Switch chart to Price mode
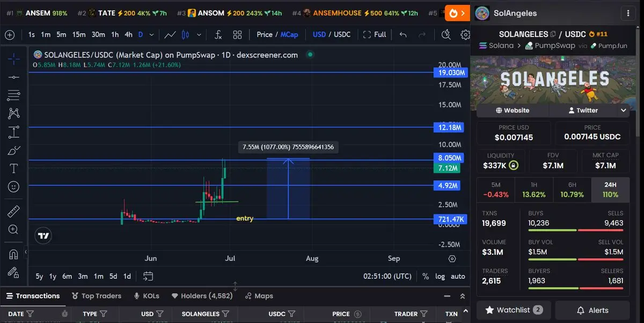 265,34
